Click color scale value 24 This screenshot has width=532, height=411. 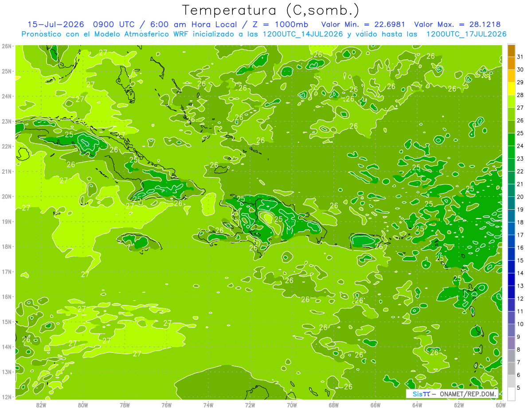[520, 146]
